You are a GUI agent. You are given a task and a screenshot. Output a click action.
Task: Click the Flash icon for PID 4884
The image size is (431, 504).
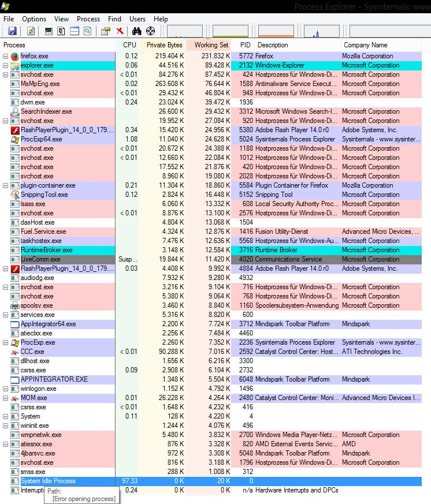pos(15,268)
